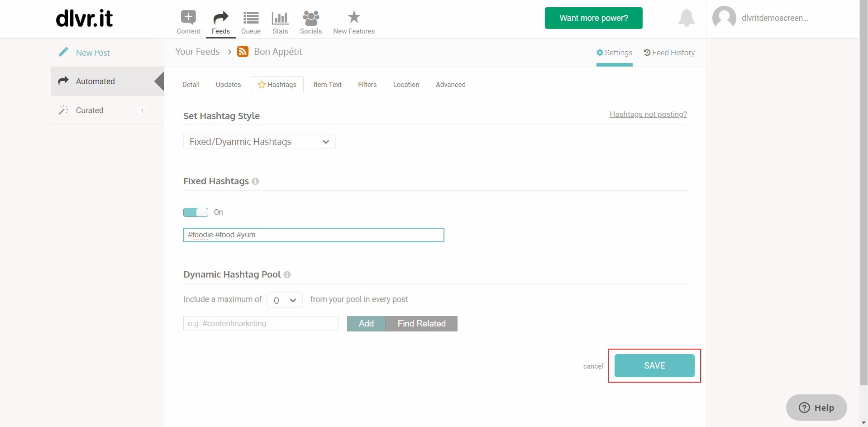Viewport: 868px width, 427px height.
Task: Turn off the Fixed Hashtags toggle
Action: [x=196, y=212]
